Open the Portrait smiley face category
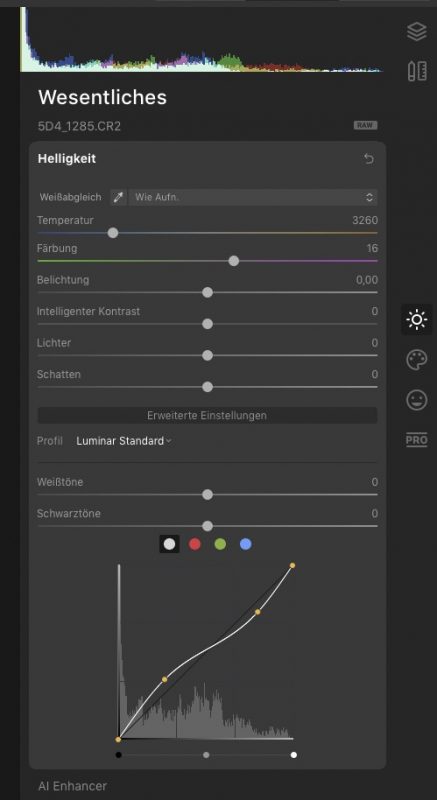 coord(417,399)
